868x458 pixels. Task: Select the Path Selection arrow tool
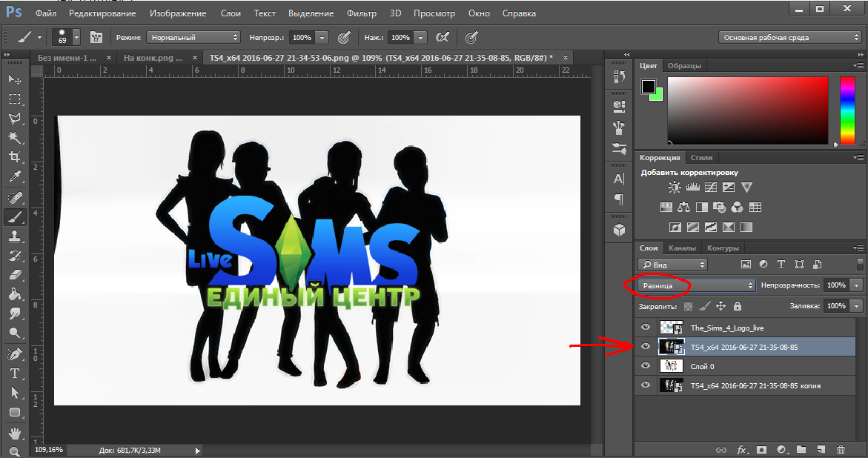point(15,393)
